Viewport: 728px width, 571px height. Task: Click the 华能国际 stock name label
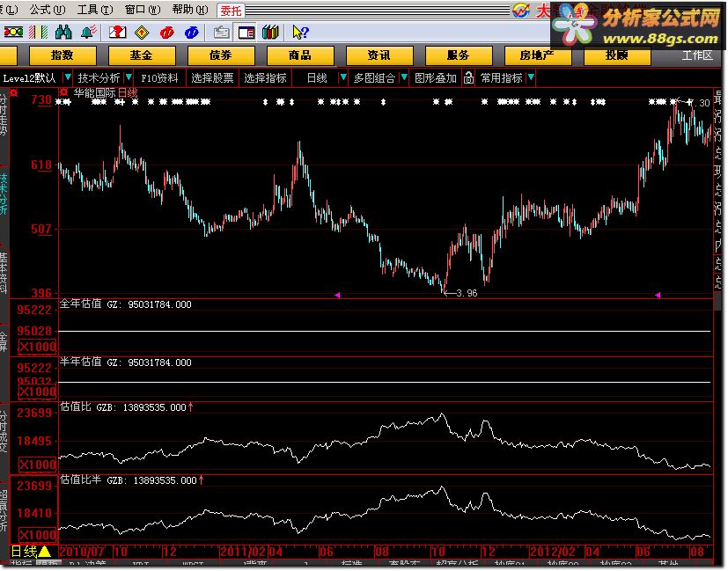tap(94, 92)
